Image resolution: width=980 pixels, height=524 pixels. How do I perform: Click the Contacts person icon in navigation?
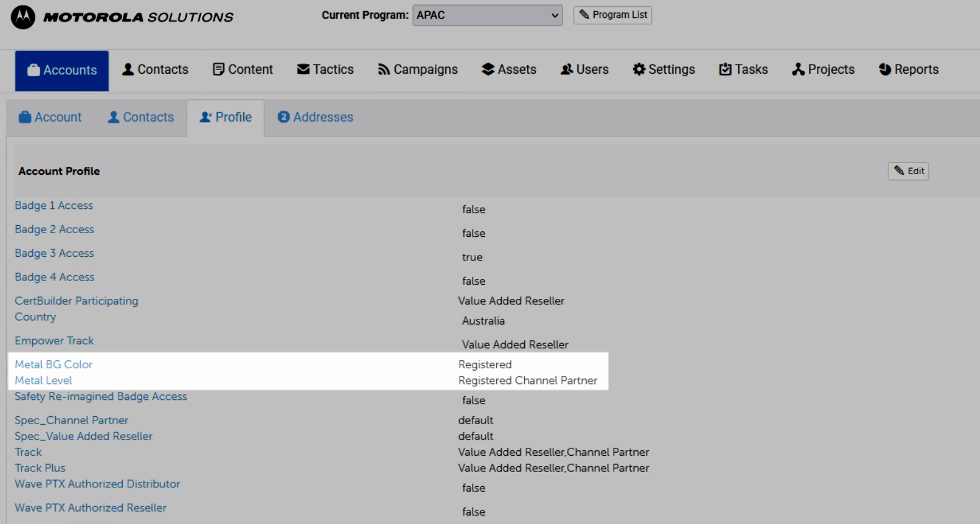[128, 69]
